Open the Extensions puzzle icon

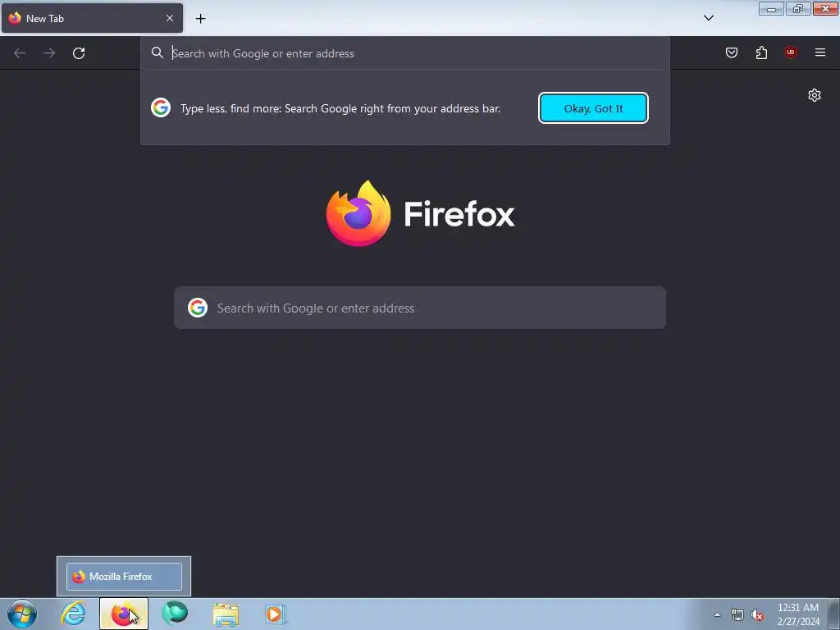pyautogui.click(x=761, y=52)
